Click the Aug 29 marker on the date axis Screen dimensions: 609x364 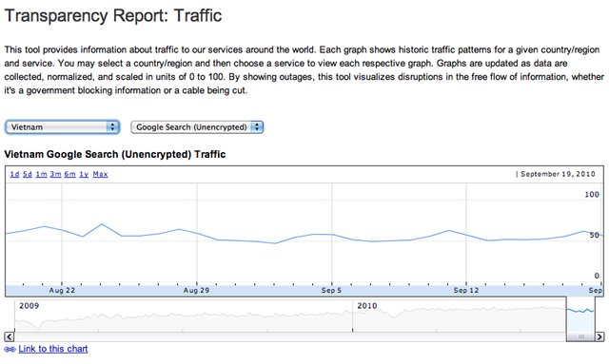[197, 290]
